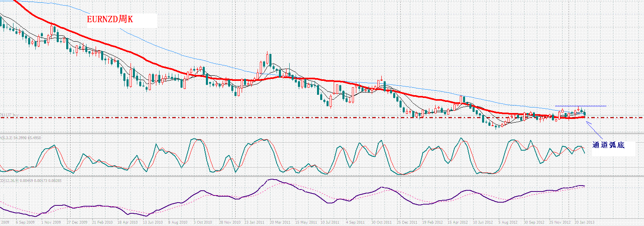644x226 pixels.
Task: Click the 23 Jan 2011 date label
Action: pos(254,222)
